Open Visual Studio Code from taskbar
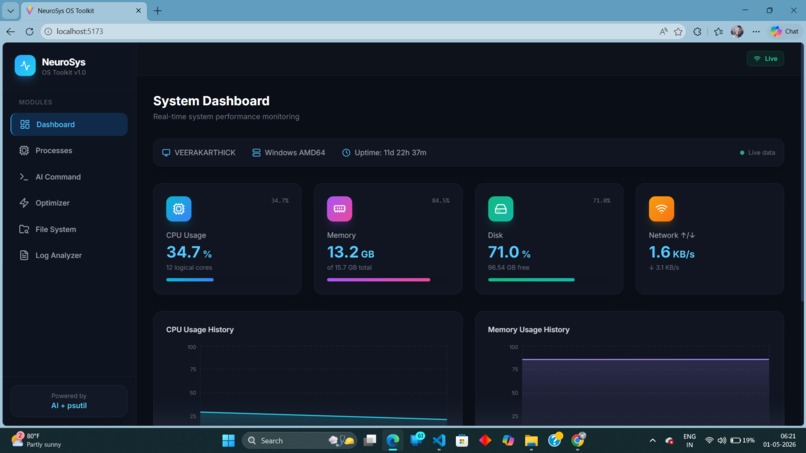The width and height of the screenshot is (806, 453). pyautogui.click(x=439, y=441)
